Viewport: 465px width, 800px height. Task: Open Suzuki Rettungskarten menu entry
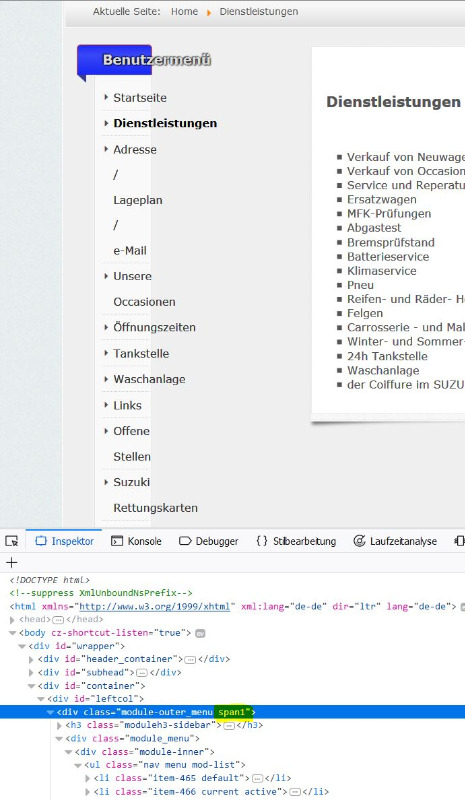tap(155, 495)
